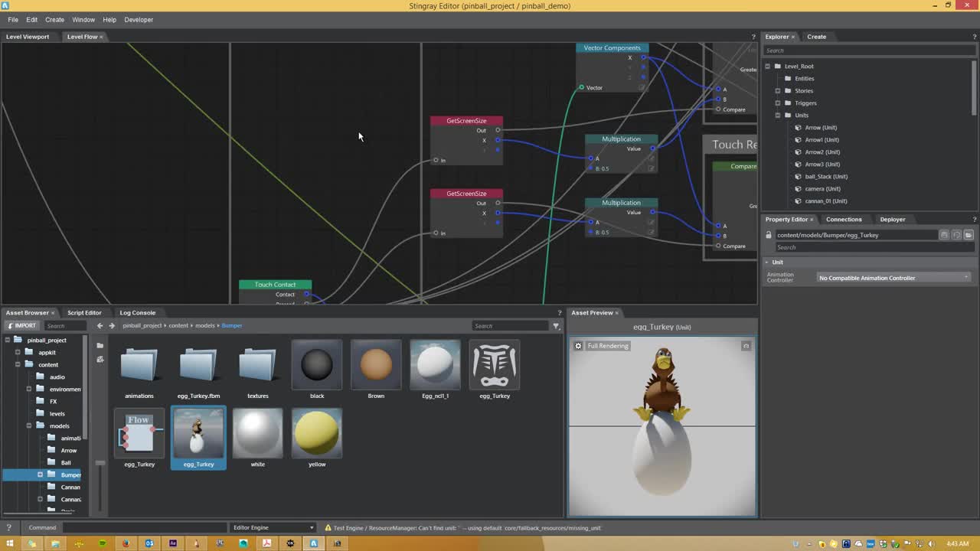Click the lock icon beside egg_Turkey path
The image size is (980, 551).
(769, 235)
